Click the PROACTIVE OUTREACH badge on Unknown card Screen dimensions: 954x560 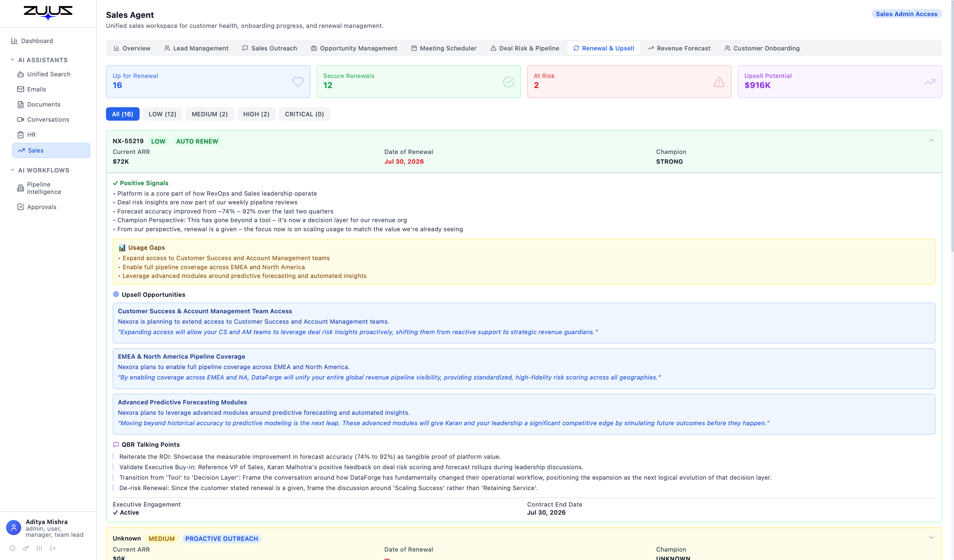coord(221,538)
